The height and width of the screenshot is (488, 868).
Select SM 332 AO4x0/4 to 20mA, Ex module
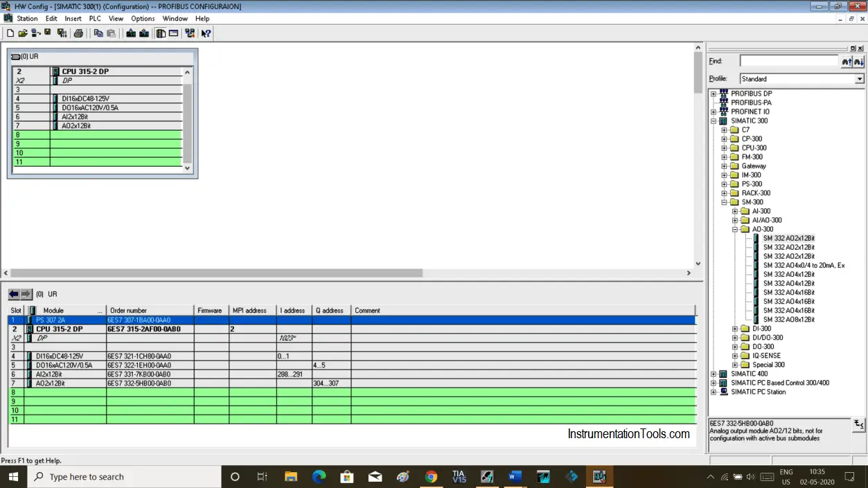804,265
